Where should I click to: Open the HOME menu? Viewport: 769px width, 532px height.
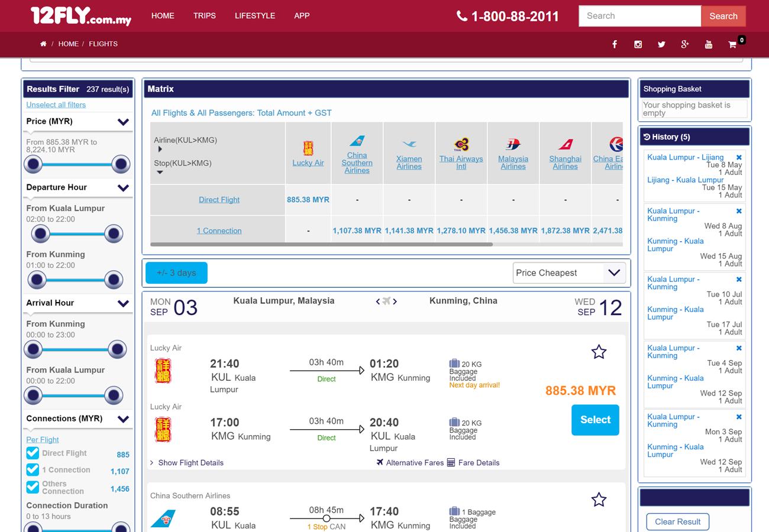163,16
